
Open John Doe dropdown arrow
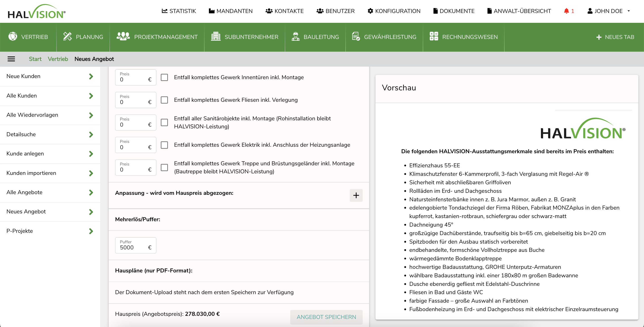[629, 11]
